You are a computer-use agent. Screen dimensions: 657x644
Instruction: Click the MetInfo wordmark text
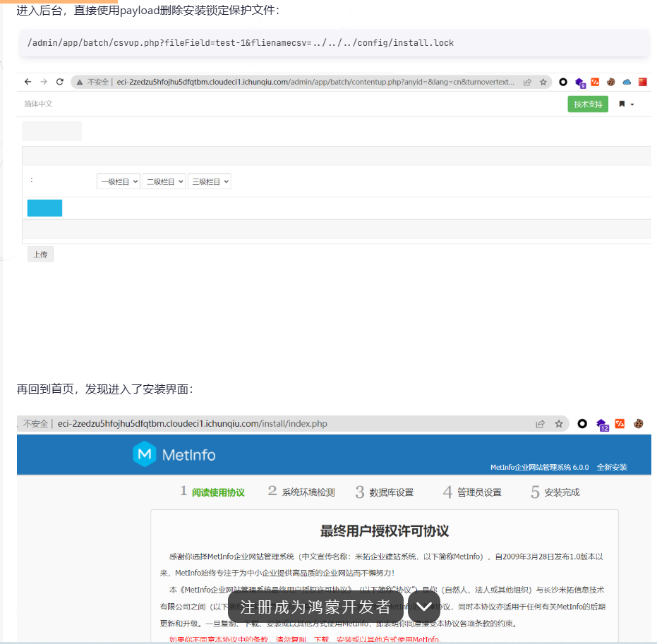(x=189, y=455)
